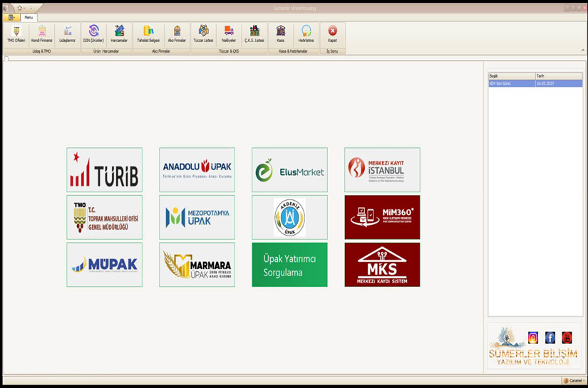Open the Caramel skin dropdown in status bar
This screenshot has width=588, height=388.
click(574, 380)
